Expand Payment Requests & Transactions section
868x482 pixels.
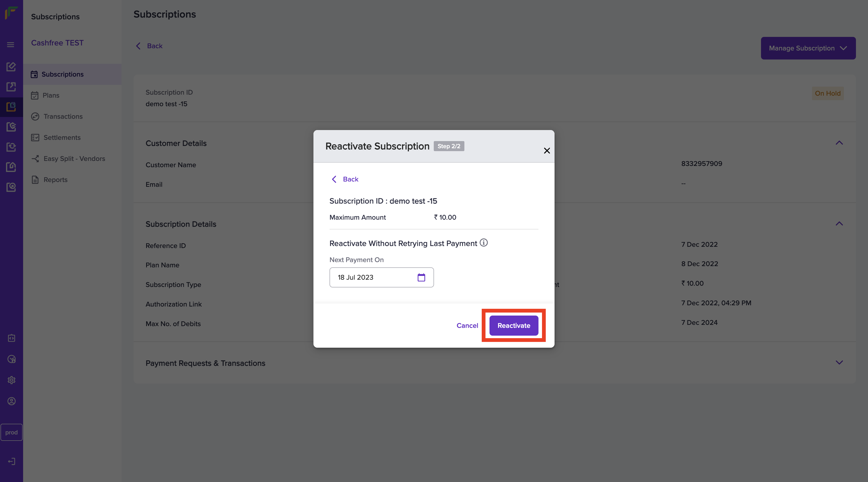click(839, 363)
